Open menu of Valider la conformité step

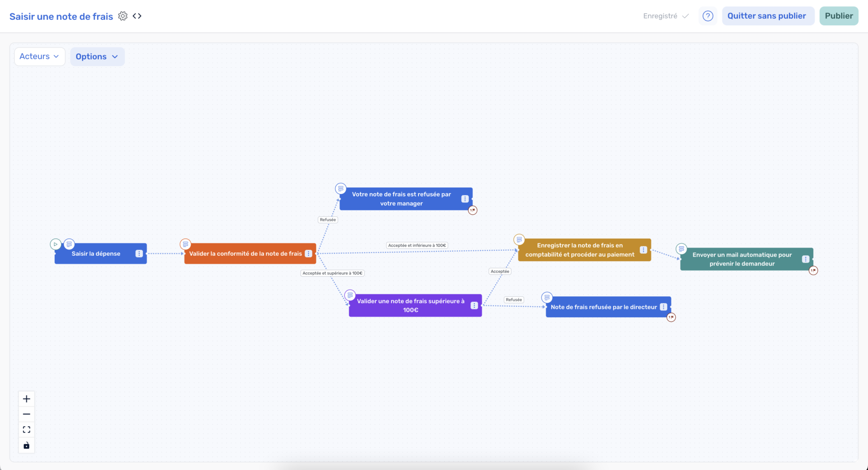click(308, 254)
